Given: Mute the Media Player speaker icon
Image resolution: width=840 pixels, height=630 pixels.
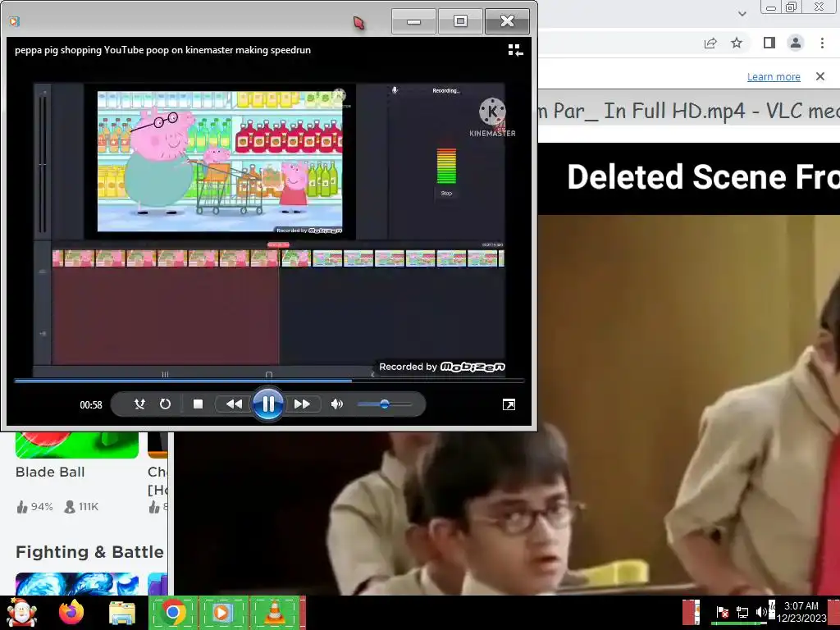Looking at the screenshot, I should [336, 404].
